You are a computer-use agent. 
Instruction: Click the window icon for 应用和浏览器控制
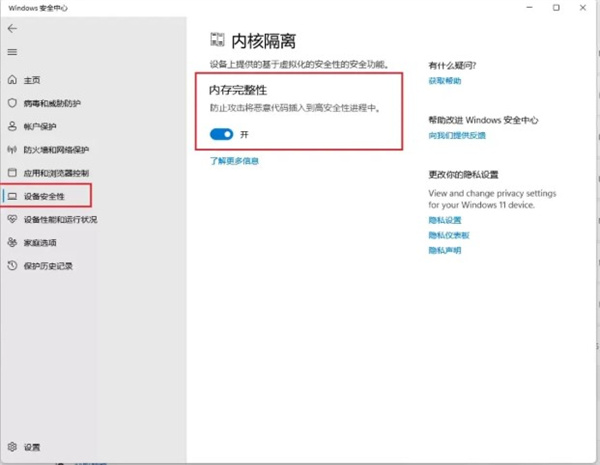tap(12, 173)
